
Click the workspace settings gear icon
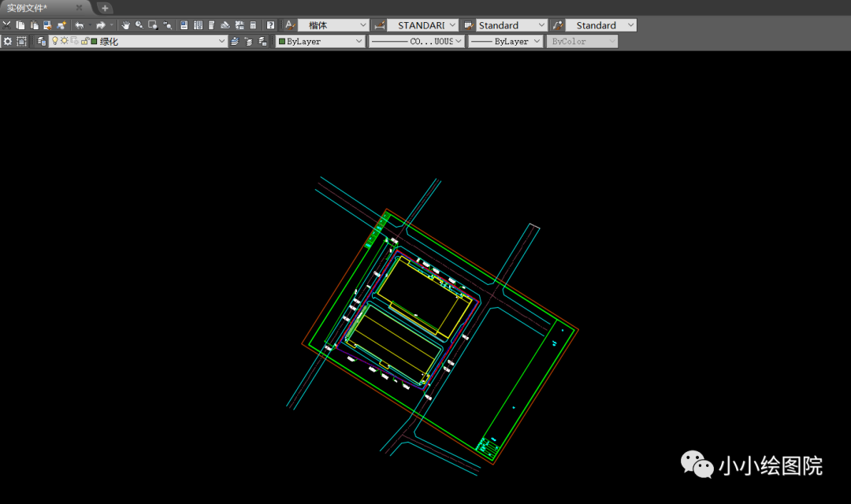point(8,41)
